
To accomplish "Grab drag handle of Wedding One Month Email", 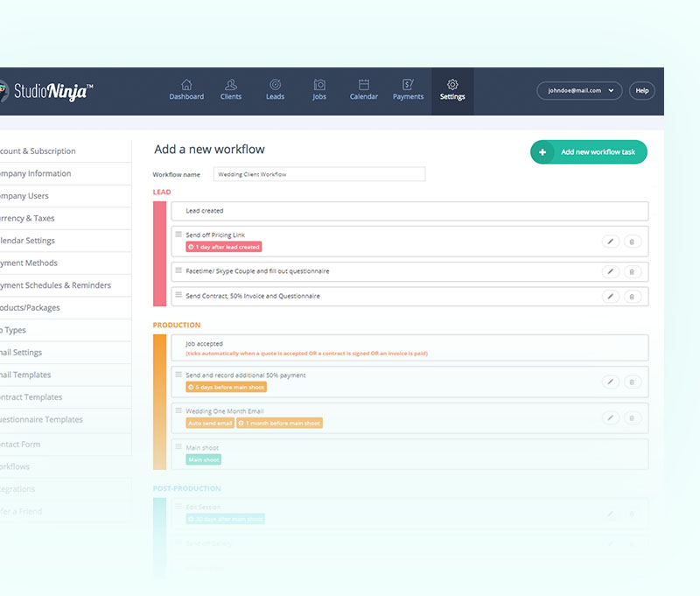I will [178, 410].
